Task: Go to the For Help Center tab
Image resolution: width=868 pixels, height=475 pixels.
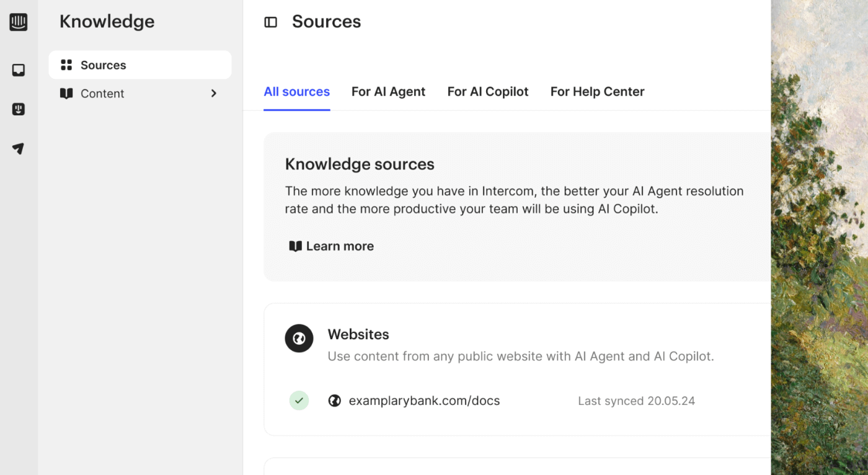Action: tap(597, 92)
